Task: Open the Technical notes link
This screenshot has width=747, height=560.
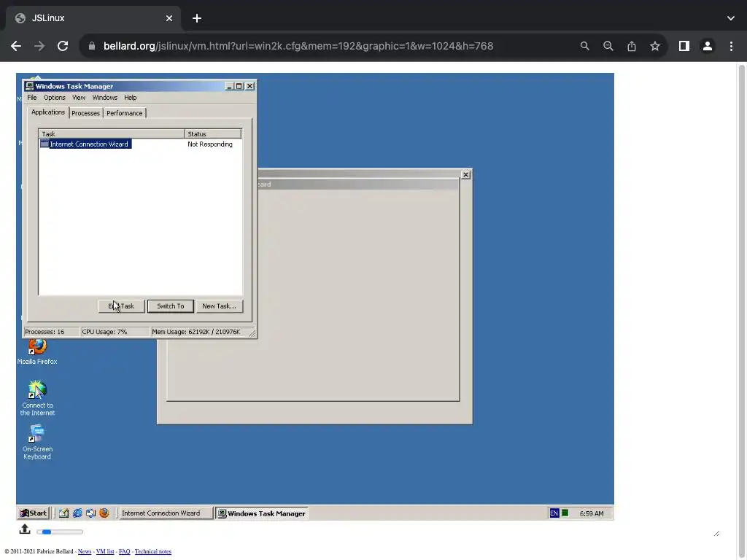Action: point(153,551)
